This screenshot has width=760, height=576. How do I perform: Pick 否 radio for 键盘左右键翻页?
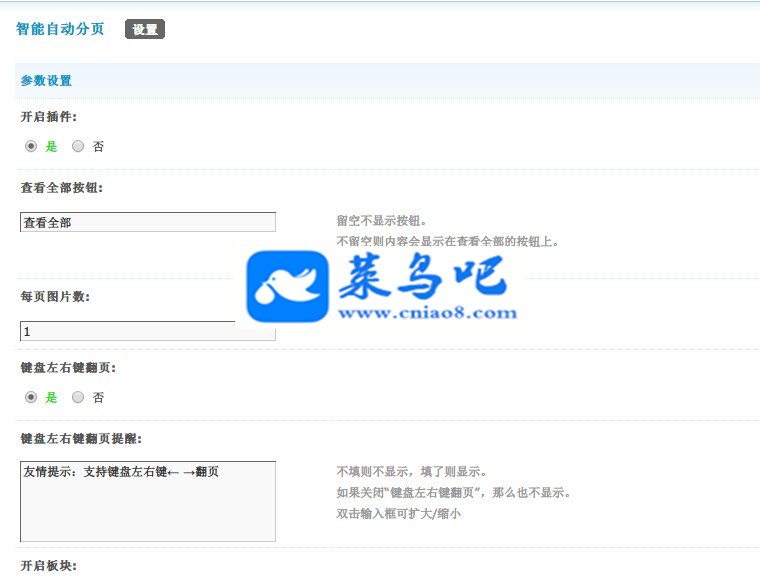coord(78,397)
